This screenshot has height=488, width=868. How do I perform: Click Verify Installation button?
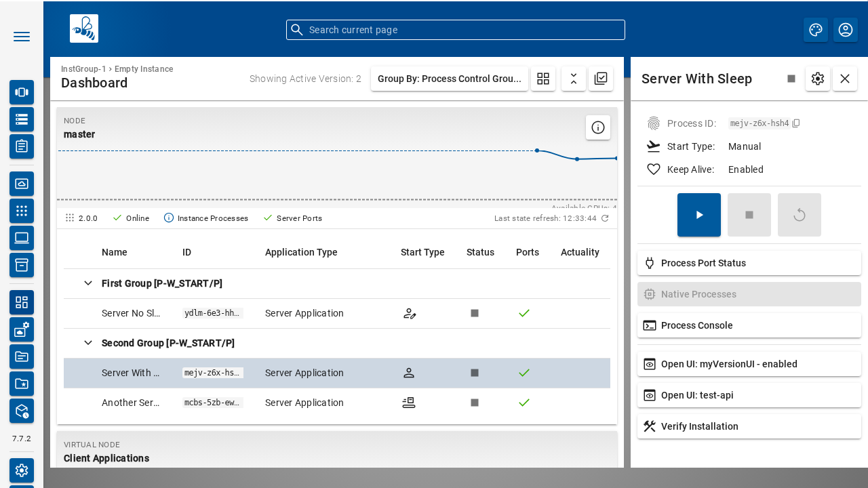(x=749, y=426)
